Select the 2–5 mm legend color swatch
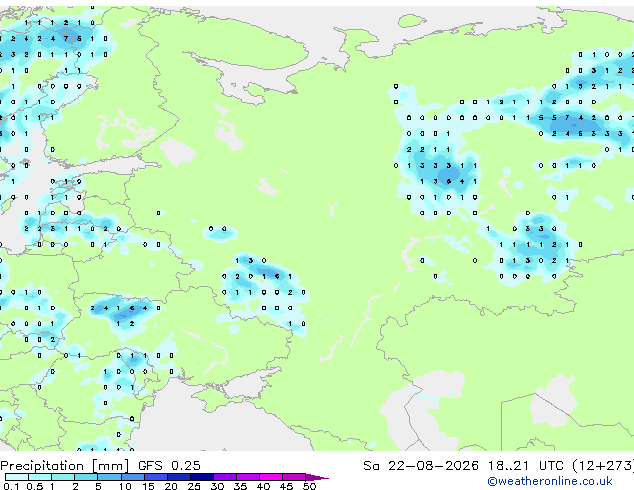This screenshot has height=490, width=634. pos(86,477)
